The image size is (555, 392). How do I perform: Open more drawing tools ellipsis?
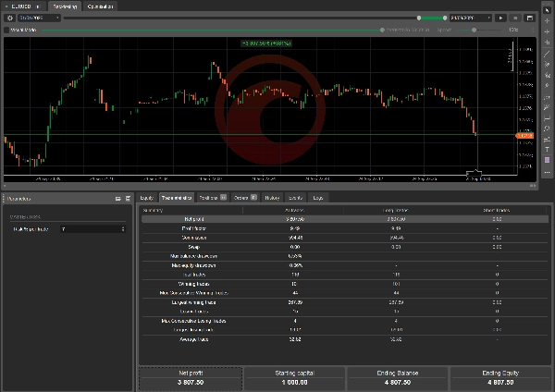point(547,172)
